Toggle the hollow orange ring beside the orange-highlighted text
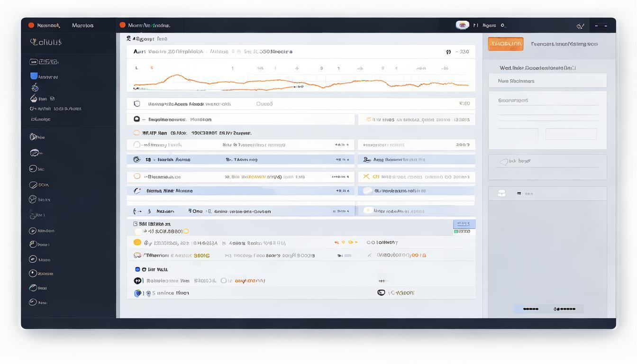Image resolution: width=637 pixels, height=364 pixels. point(137,176)
